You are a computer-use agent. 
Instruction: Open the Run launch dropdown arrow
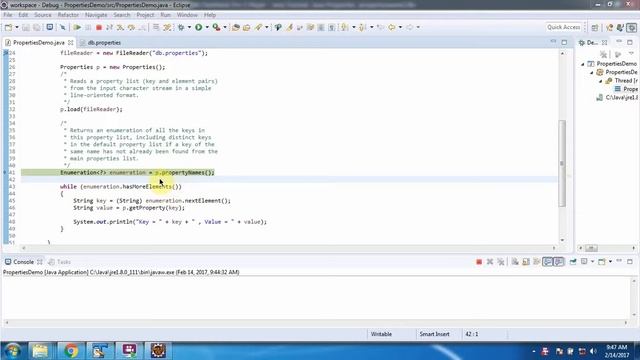[207, 27]
